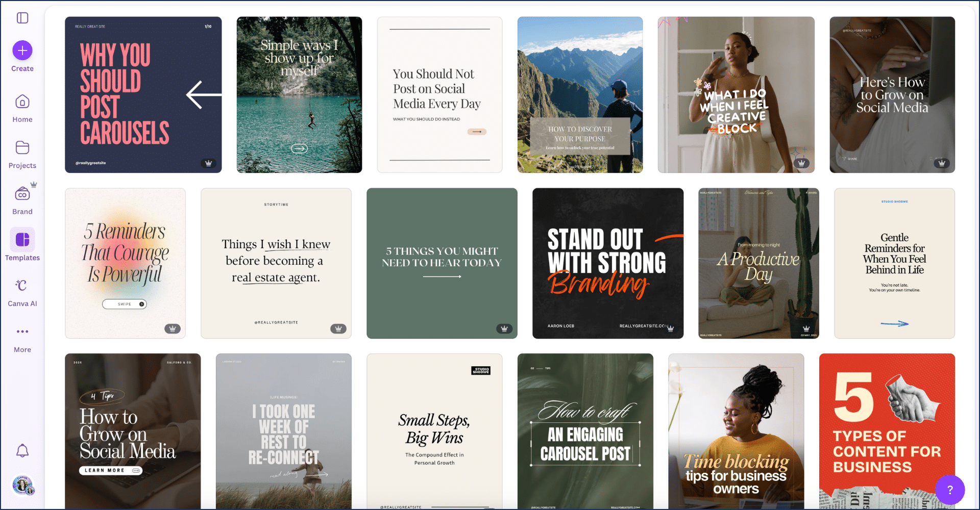Open the user profile avatar

[x=22, y=485]
